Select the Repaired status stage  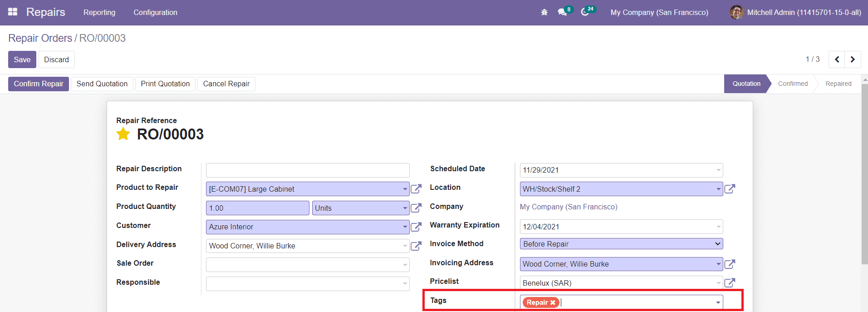838,84
